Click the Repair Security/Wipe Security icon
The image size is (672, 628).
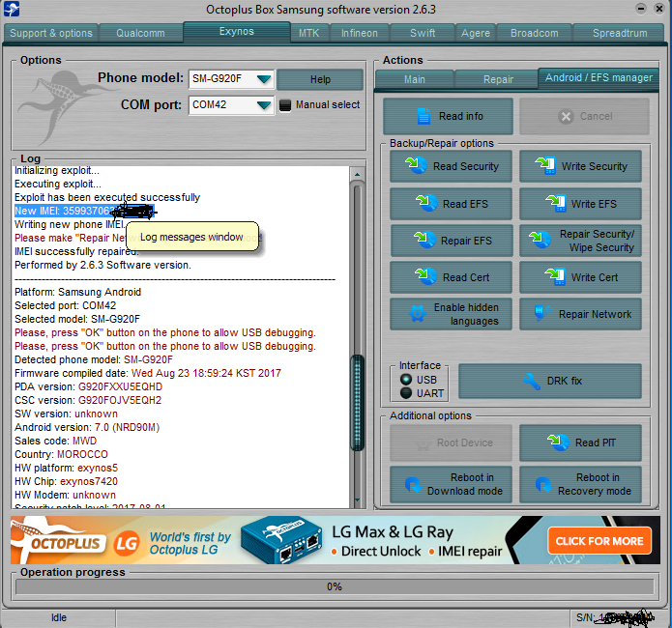point(540,240)
